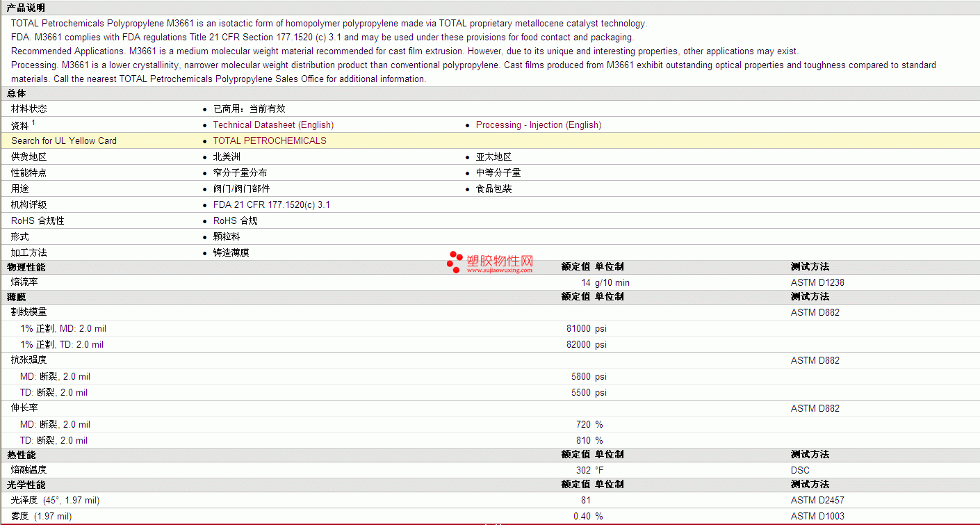Select the '抗张强度' property label
Viewport: 980px width, 525px height.
pyautogui.click(x=29, y=360)
